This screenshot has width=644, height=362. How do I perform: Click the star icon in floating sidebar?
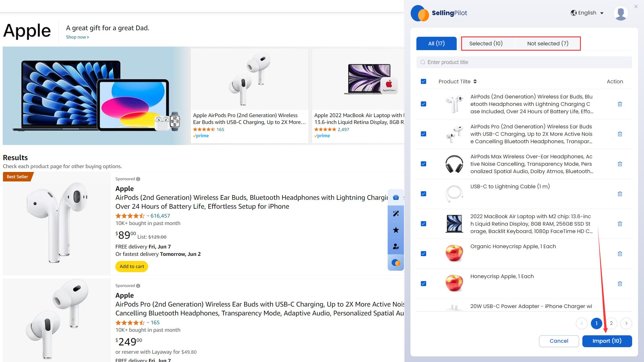(x=396, y=230)
